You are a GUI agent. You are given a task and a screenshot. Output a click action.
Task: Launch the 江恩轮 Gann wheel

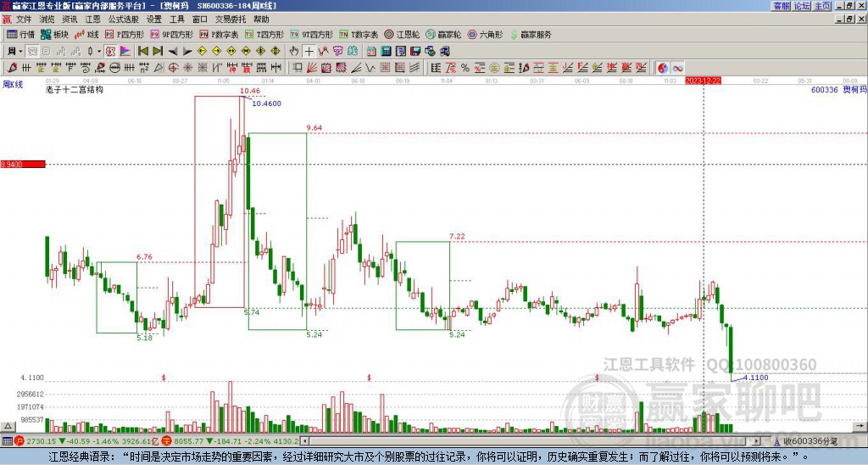[402, 34]
